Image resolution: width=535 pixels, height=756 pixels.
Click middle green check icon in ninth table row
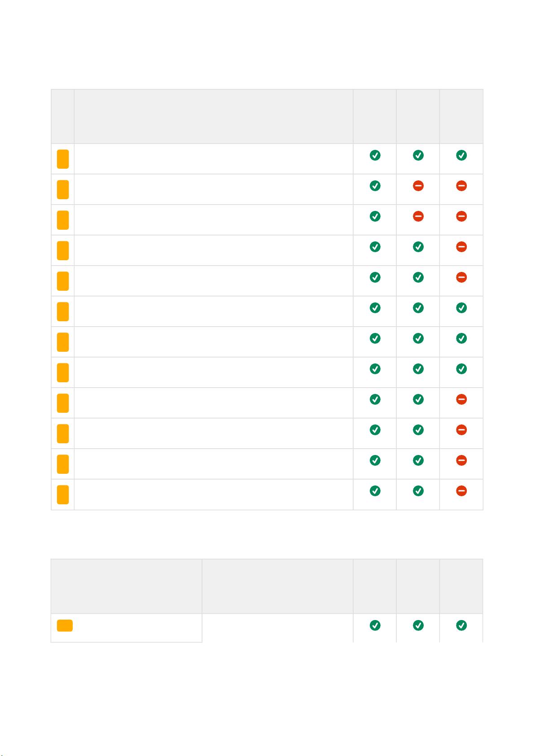pyautogui.click(x=418, y=399)
